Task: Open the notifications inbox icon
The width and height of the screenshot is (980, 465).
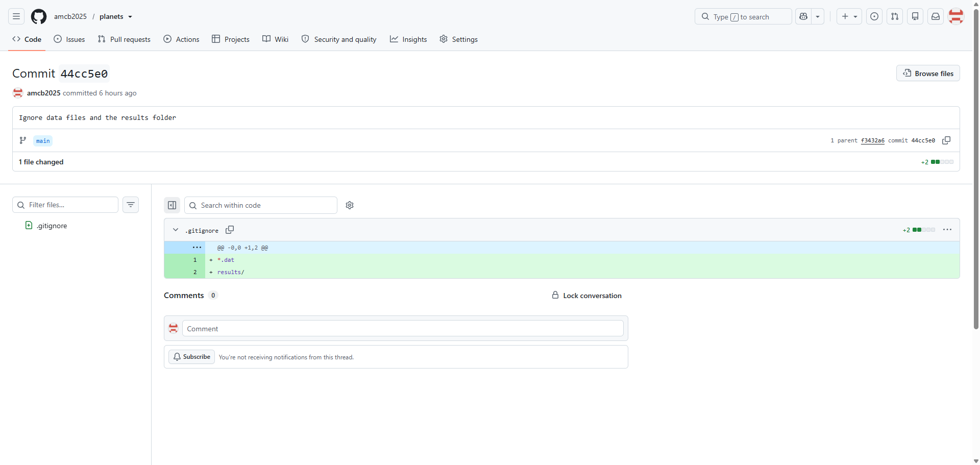Action: coord(936,16)
